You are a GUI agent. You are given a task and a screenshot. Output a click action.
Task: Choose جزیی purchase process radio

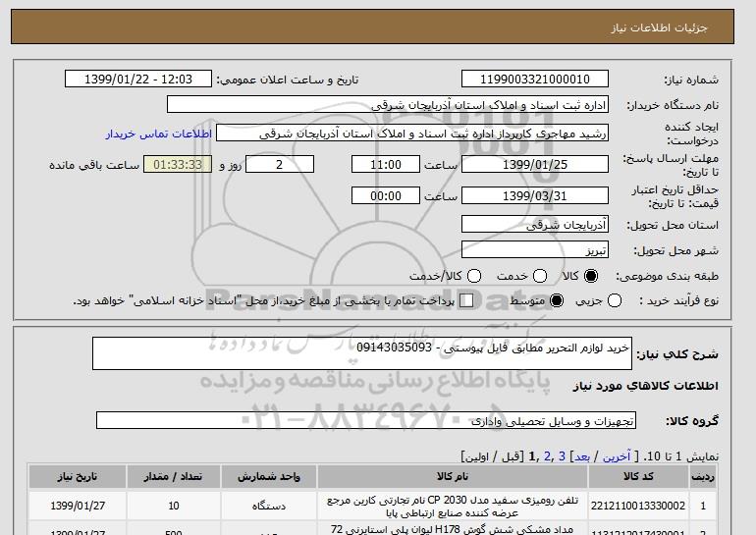(x=615, y=300)
